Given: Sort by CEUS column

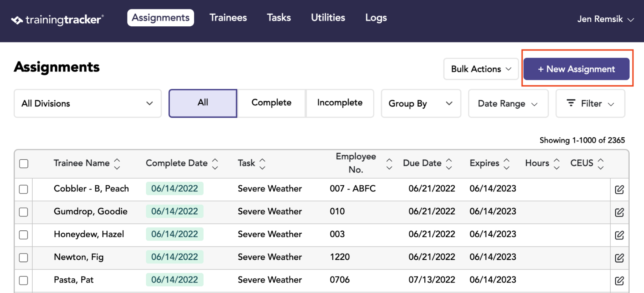Looking at the screenshot, I should pos(600,163).
